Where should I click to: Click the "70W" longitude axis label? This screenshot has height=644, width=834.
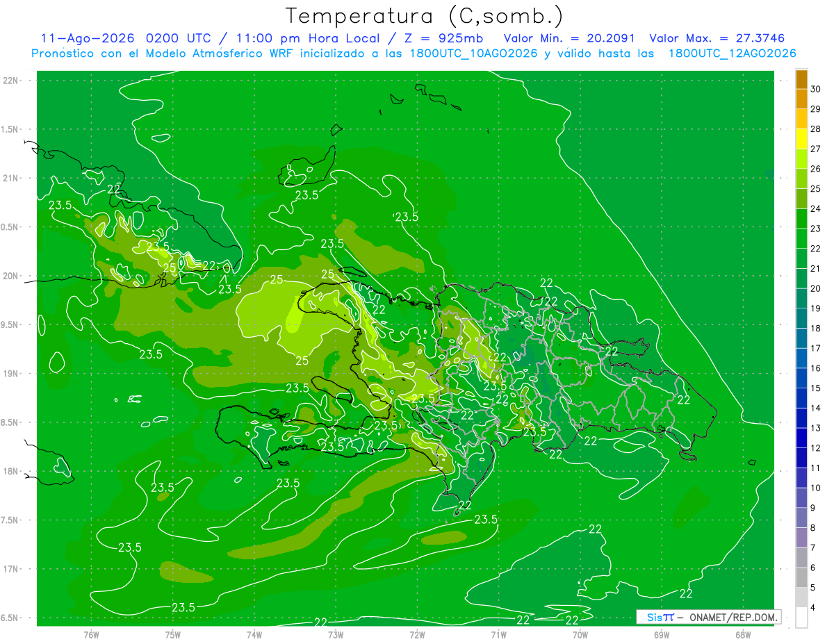tap(580, 635)
